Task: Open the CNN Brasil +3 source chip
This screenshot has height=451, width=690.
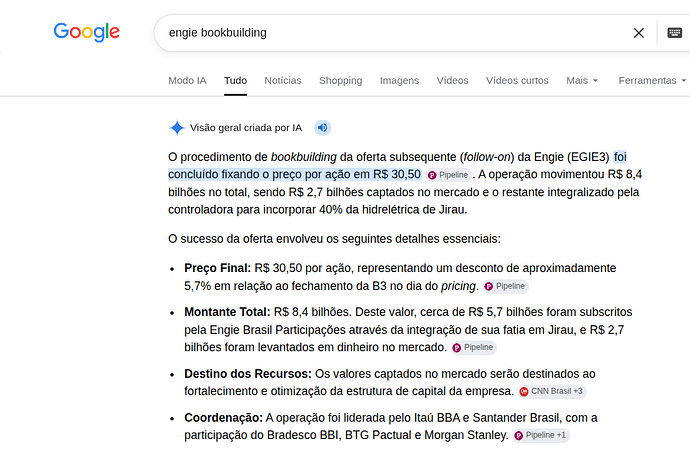Action: pyautogui.click(x=552, y=391)
